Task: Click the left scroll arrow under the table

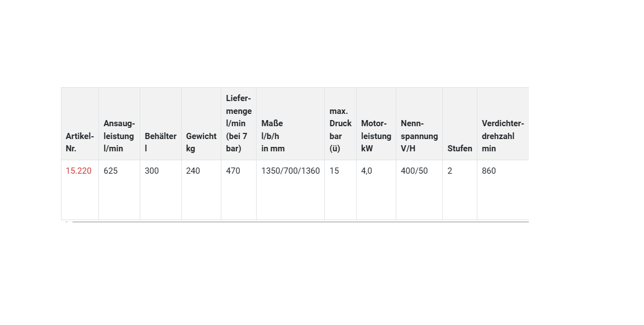Action: [67, 222]
